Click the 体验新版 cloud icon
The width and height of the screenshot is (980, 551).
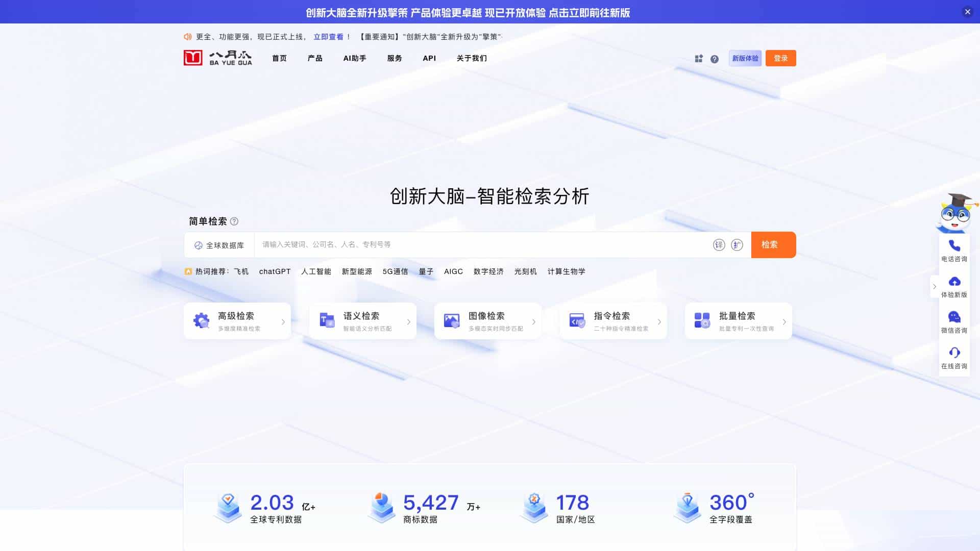[x=954, y=282]
